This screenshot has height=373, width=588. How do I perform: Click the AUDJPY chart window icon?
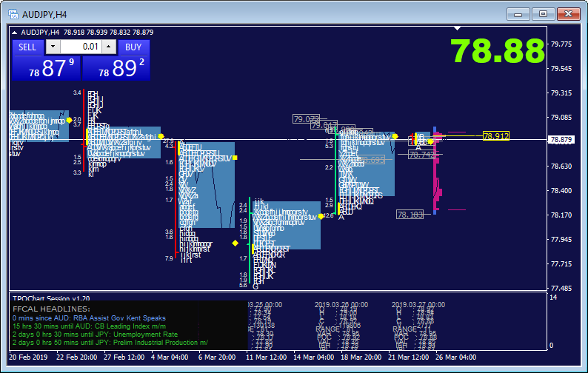point(13,14)
